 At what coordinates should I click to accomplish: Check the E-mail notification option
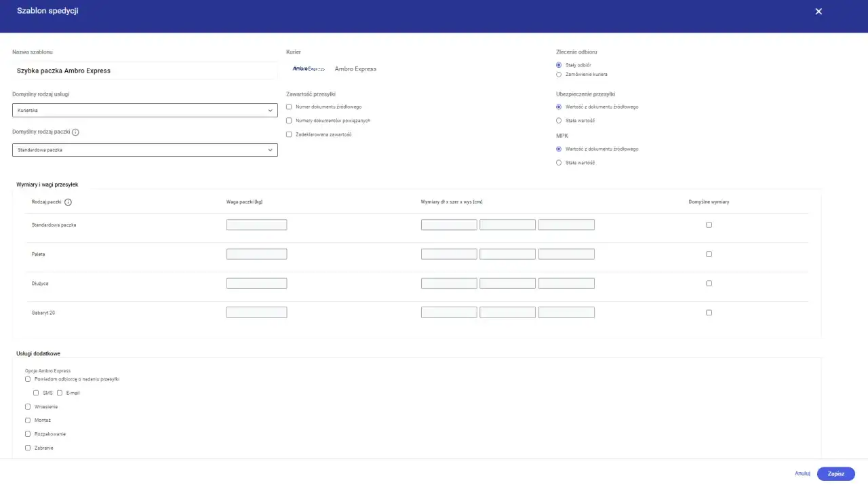point(60,393)
